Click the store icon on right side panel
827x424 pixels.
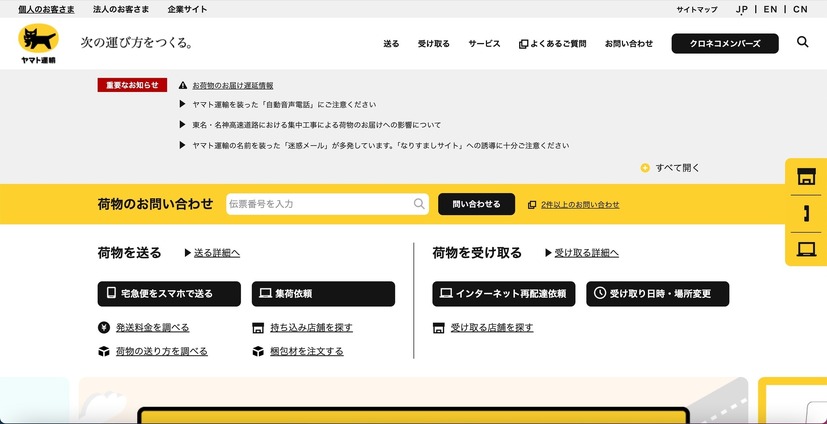[806, 177]
